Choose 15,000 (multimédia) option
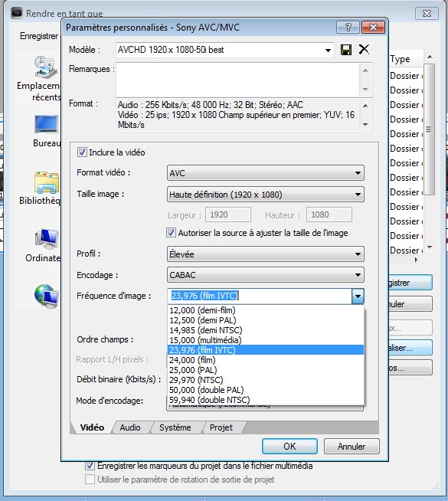This screenshot has height=501, width=448. coord(265,340)
